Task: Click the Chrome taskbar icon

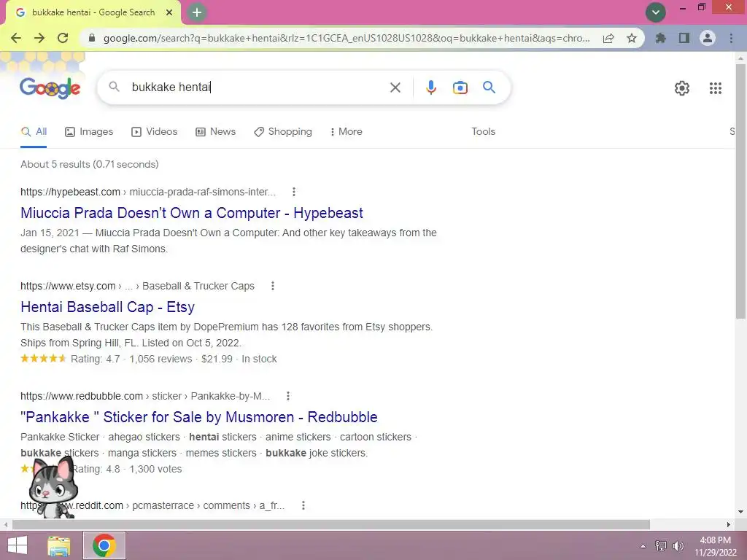Action: [104, 545]
